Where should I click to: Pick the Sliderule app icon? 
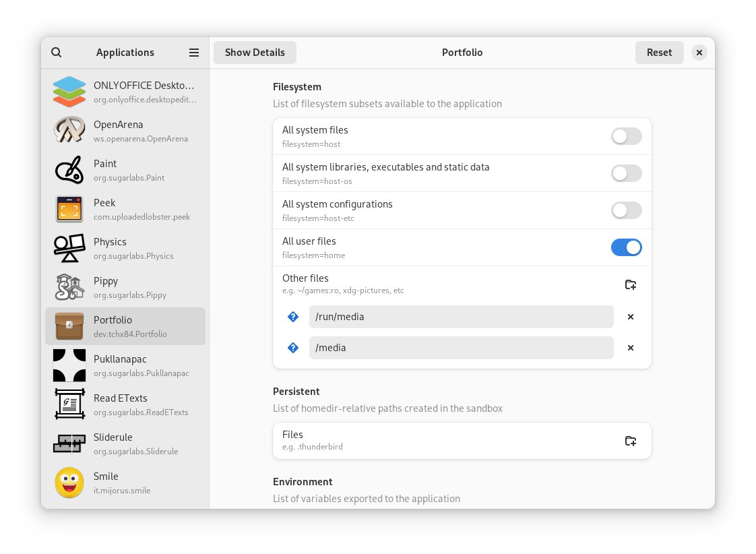coord(69,443)
